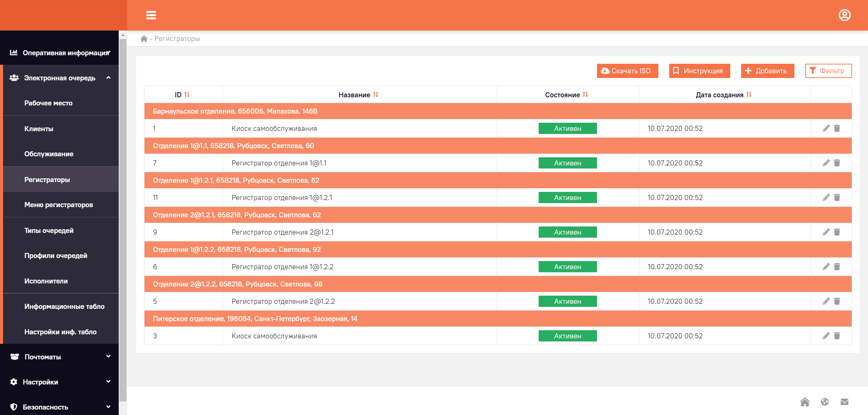Click Скачать ISO button
868x415 pixels.
point(627,71)
